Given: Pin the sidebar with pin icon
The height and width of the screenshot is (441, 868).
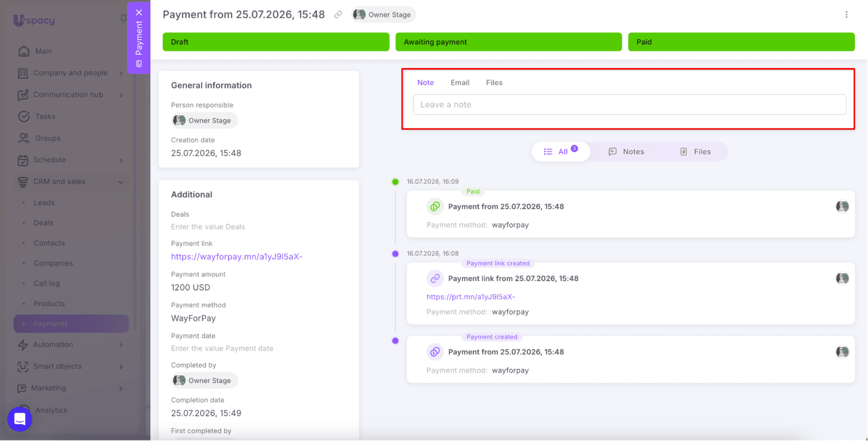Looking at the screenshot, I should [x=123, y=18].
